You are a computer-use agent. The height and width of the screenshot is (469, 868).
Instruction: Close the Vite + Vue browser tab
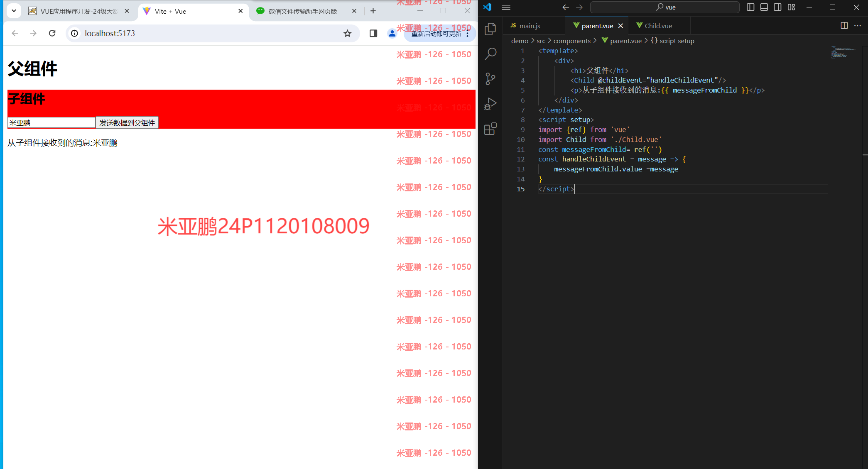point(240,11)
